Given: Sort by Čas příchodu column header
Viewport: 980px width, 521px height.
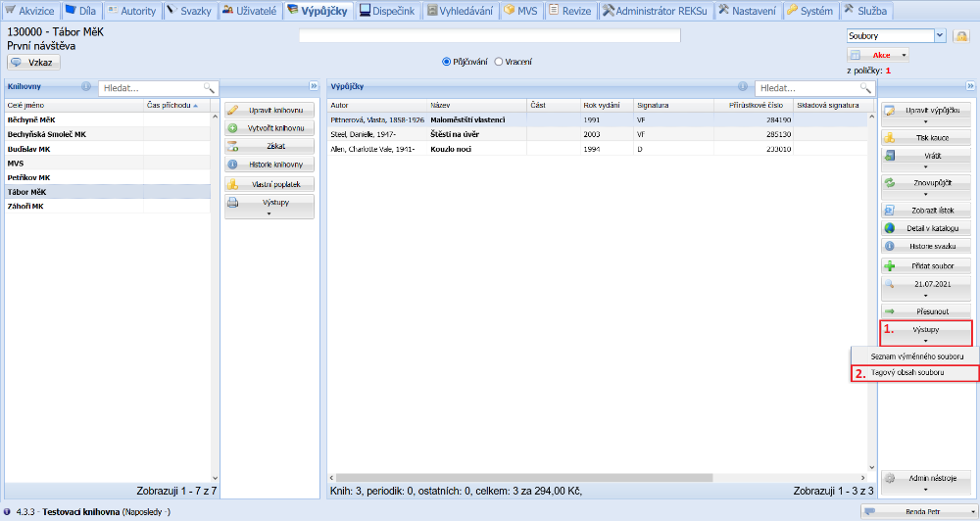Looking at the screenshot, I should click(x=176, y=105).
